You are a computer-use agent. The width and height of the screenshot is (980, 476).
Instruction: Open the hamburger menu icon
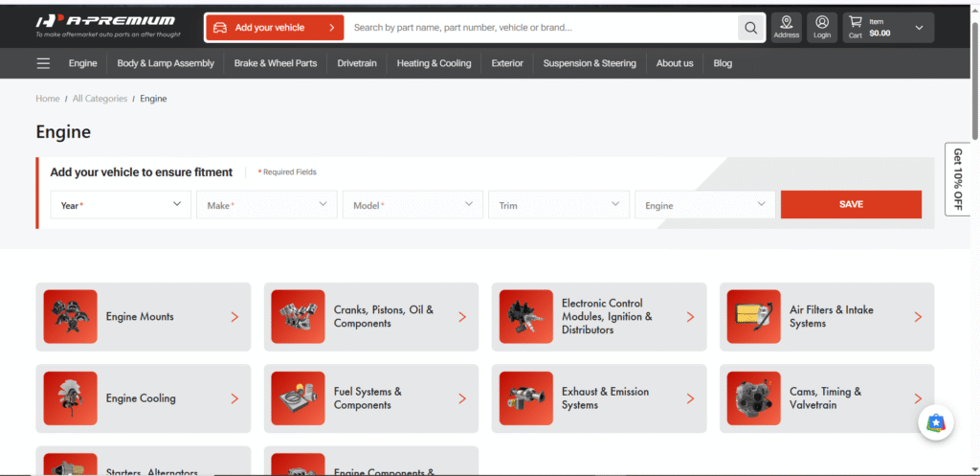coord(43,63)
